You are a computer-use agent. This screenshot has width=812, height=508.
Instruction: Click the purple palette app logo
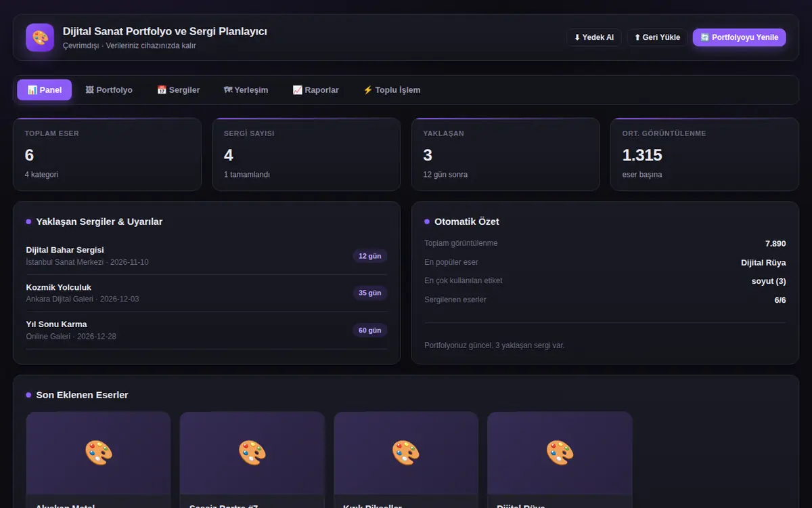point(40,37)
